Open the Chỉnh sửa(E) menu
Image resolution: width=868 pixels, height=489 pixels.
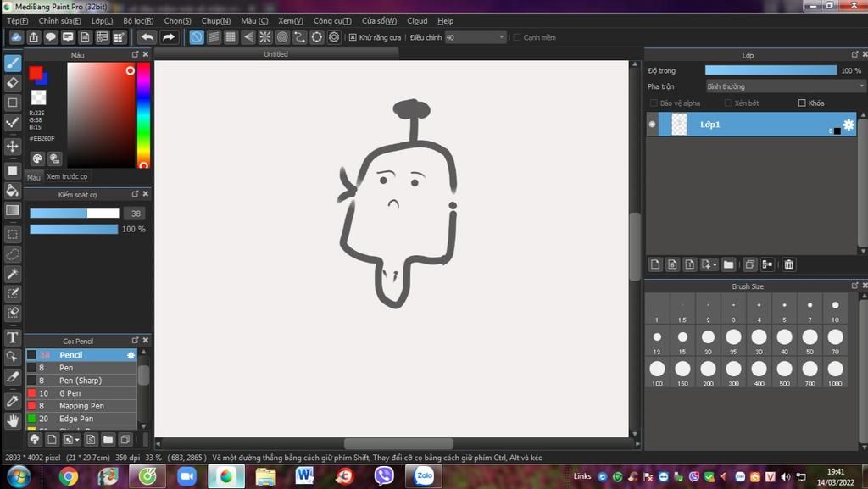tap(60, 21)
